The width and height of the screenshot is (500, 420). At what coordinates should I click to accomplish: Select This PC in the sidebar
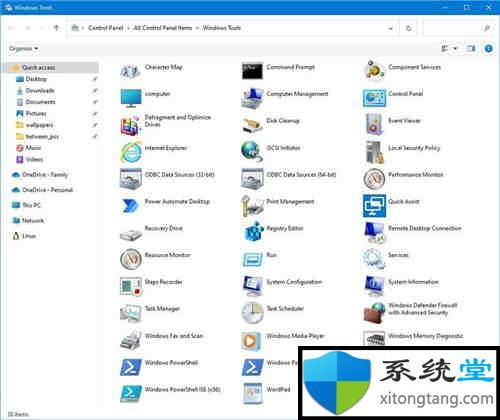31,205
